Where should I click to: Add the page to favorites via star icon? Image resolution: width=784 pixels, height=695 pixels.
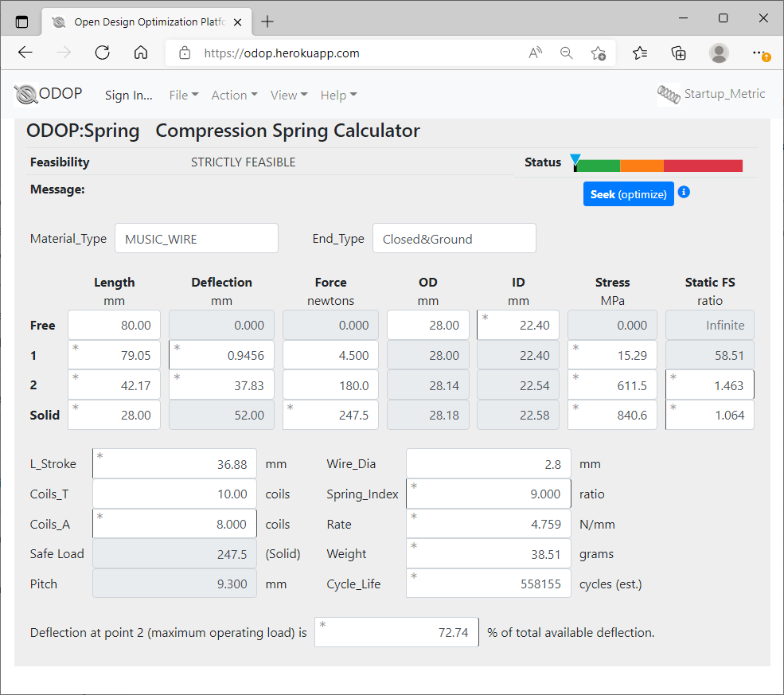(599, 53)
